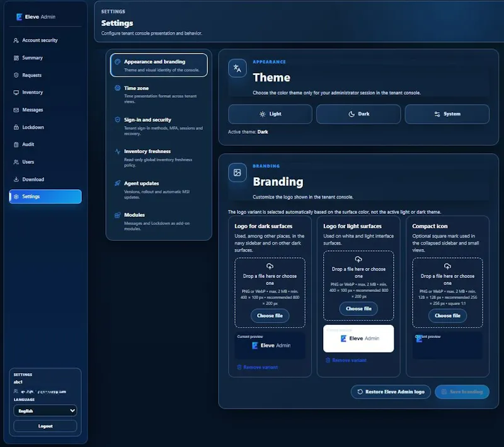Choose file for Compact icon
504x447 pixels.
447,315
